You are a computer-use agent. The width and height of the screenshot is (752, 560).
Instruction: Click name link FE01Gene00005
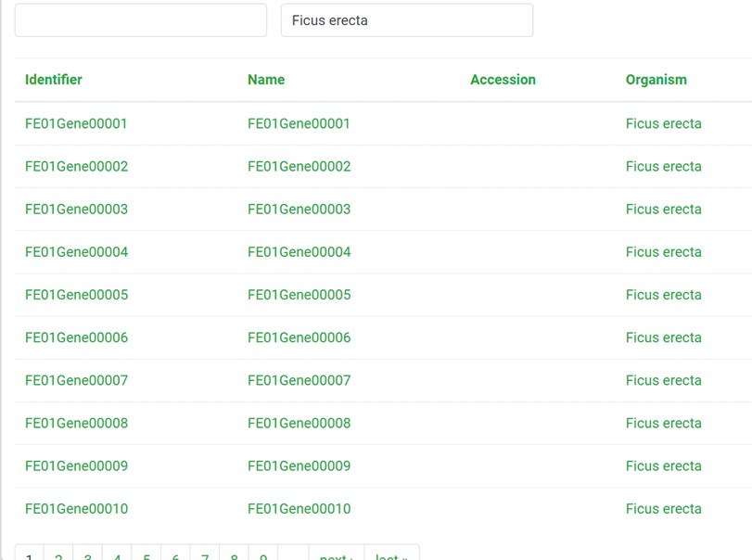pos(299,295)
